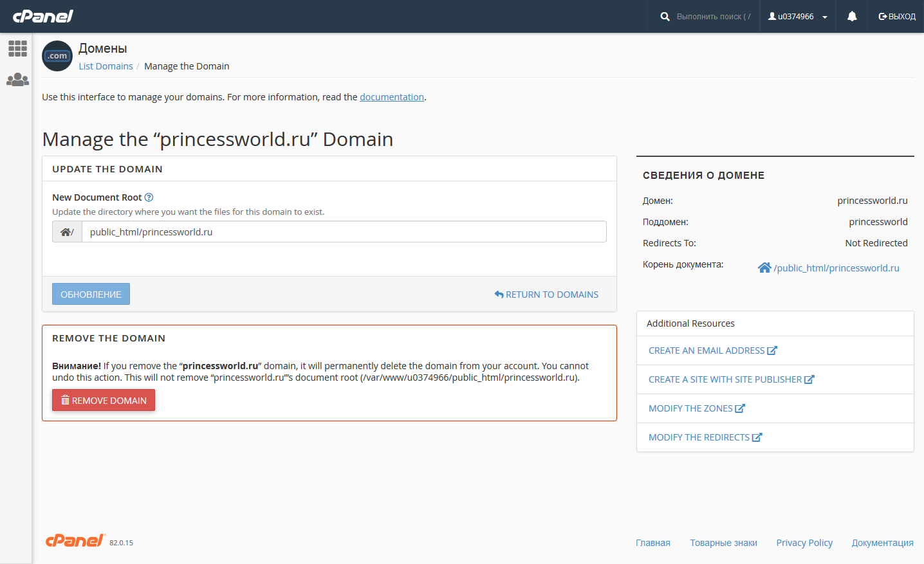This screenshot has height=564, width=924.
Task: Click Return to Domains link
Action: click(546, 295)
